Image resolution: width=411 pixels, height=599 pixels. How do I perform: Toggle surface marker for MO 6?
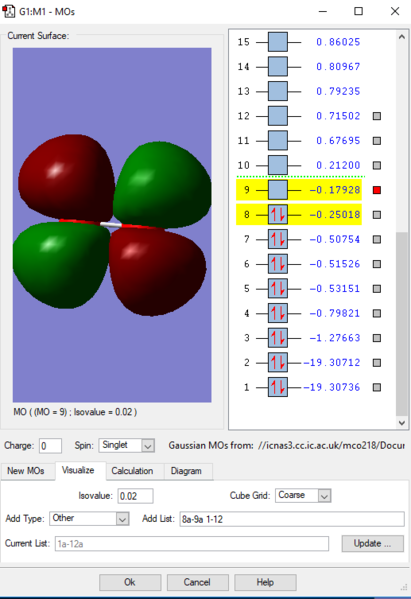click(x=377, y=264)
